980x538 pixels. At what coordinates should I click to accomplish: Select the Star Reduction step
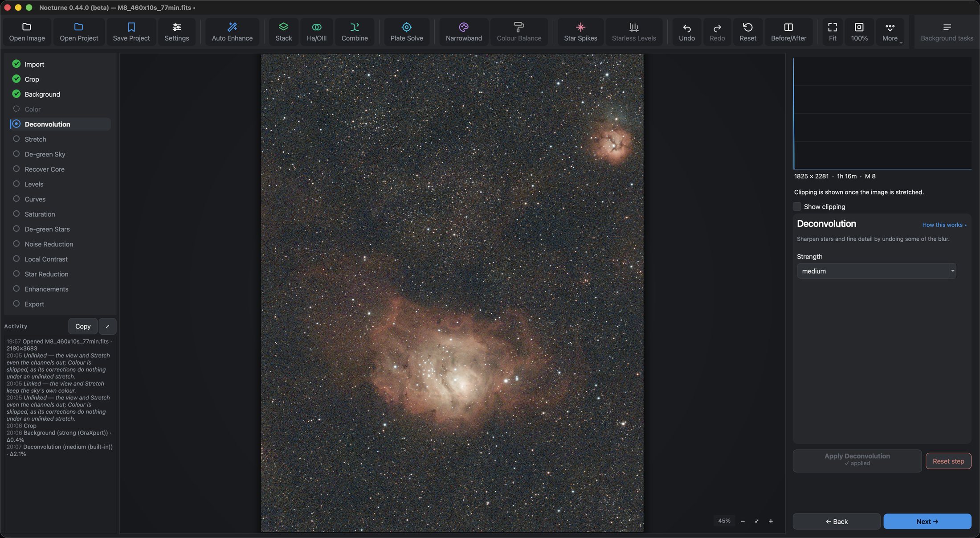coord(60,274)
